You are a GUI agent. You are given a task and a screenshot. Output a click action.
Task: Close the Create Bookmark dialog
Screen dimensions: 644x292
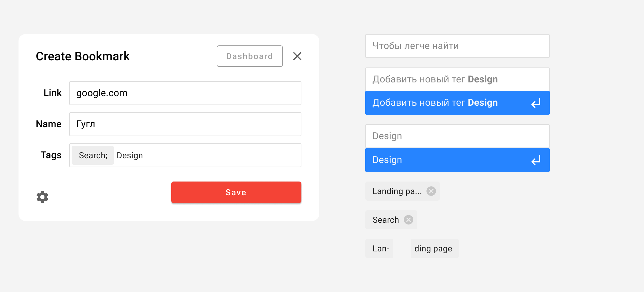coord(297,56)
